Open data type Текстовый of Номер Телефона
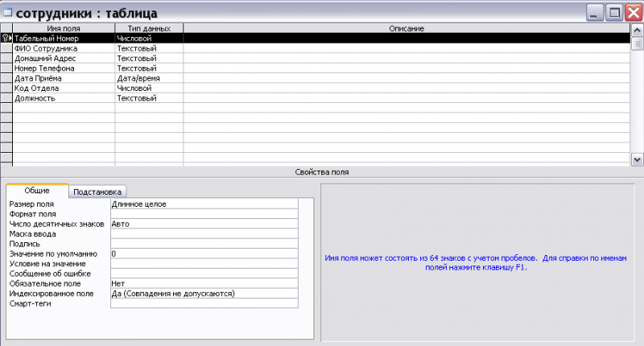The image size is (644, 346). tap(149, 68)
